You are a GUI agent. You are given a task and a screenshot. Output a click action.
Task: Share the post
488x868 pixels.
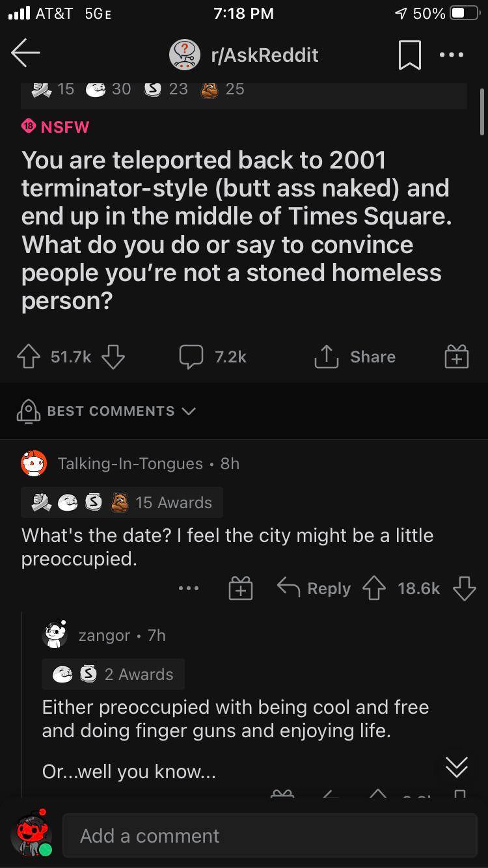point(355,357)
